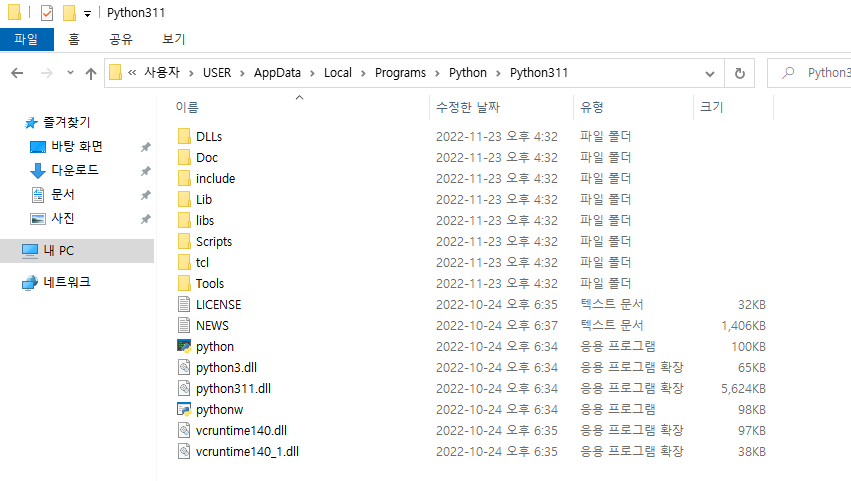Viewport: 851px width, 481px height.
Task: Select the python311.dll file name
Action: click(233, 389)
